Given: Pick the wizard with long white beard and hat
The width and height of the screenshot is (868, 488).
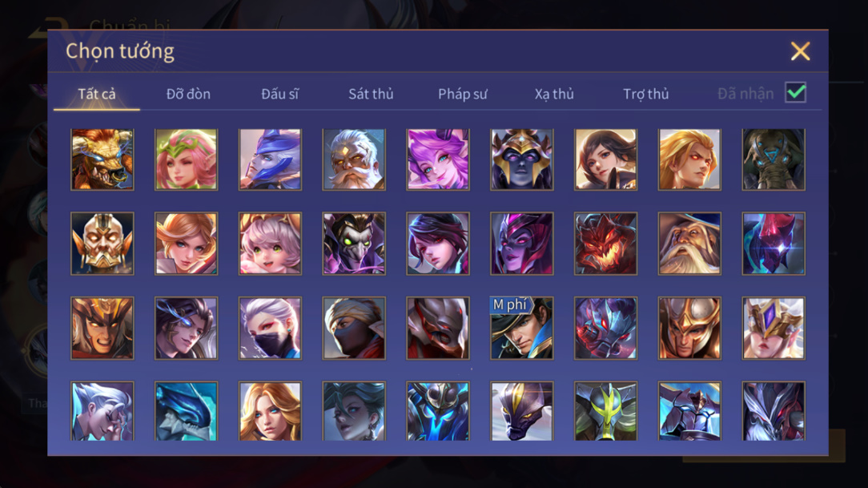Looking at the screenshot, I should (x=689, y=244).
